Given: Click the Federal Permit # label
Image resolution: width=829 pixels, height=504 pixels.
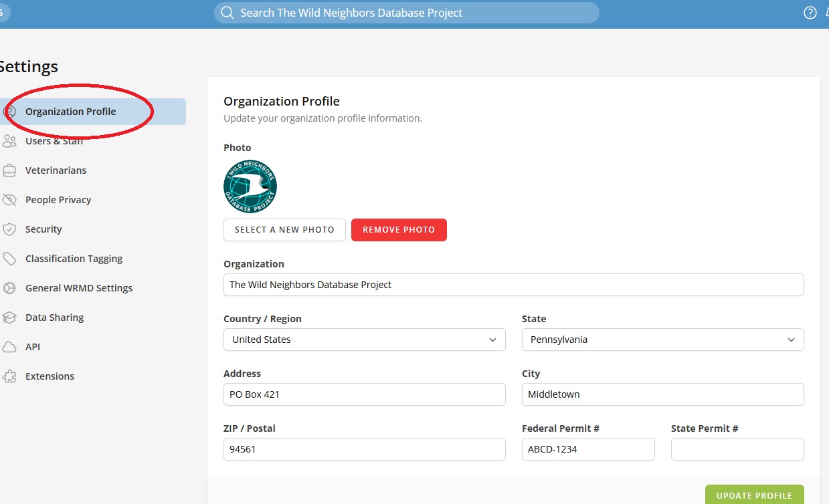Looking at the screenshot, I should click(x=561, y=428).
